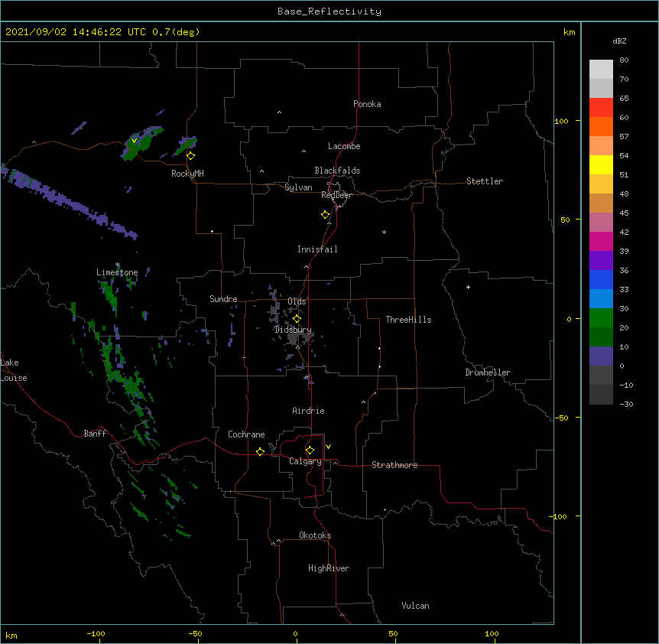Click the Innisfail label
This screenshot has width=659, height=644.
317,249
